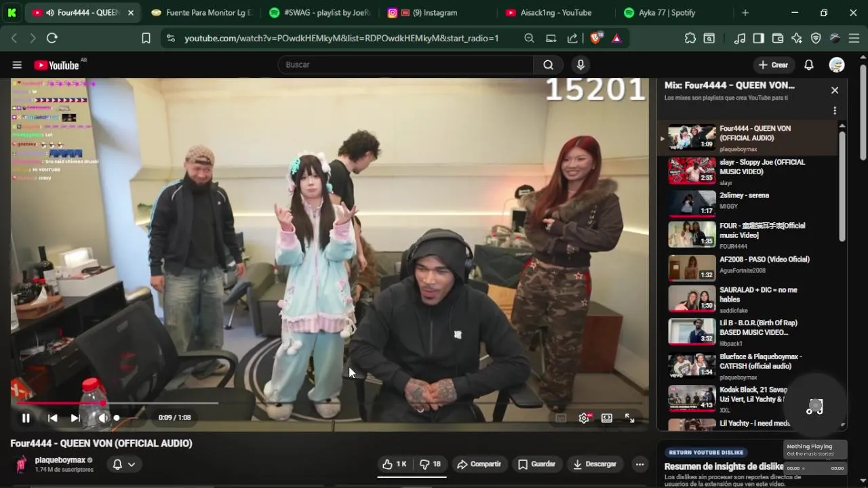Click the Guardar button
Image resolution: width=868 pixels, height=488 pixels.
pyautogui.click(x=536, y=464)
